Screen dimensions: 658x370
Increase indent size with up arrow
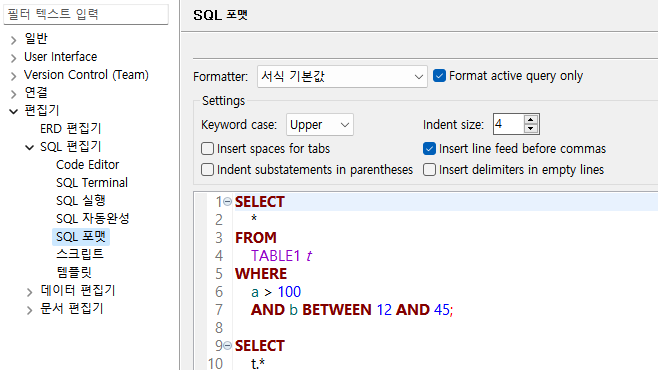pos(531,120)
